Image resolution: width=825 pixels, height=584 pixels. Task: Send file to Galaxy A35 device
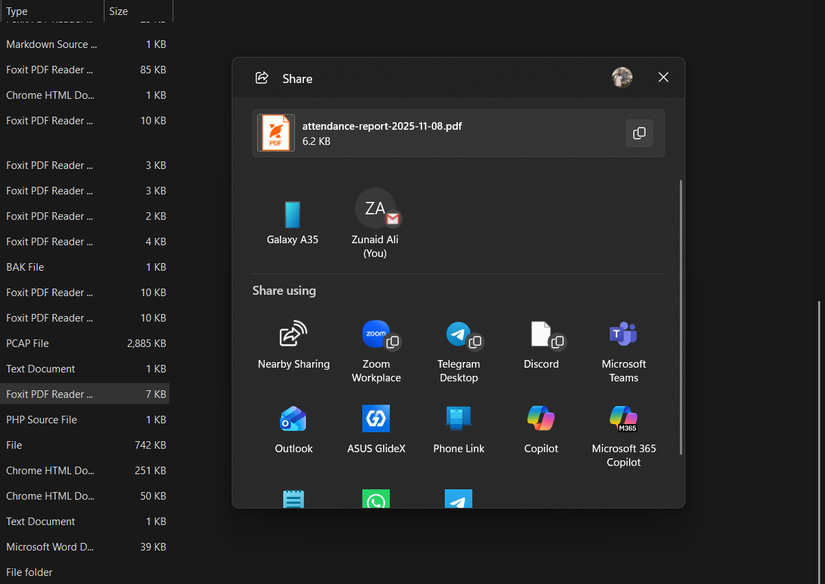pos(292,223)
